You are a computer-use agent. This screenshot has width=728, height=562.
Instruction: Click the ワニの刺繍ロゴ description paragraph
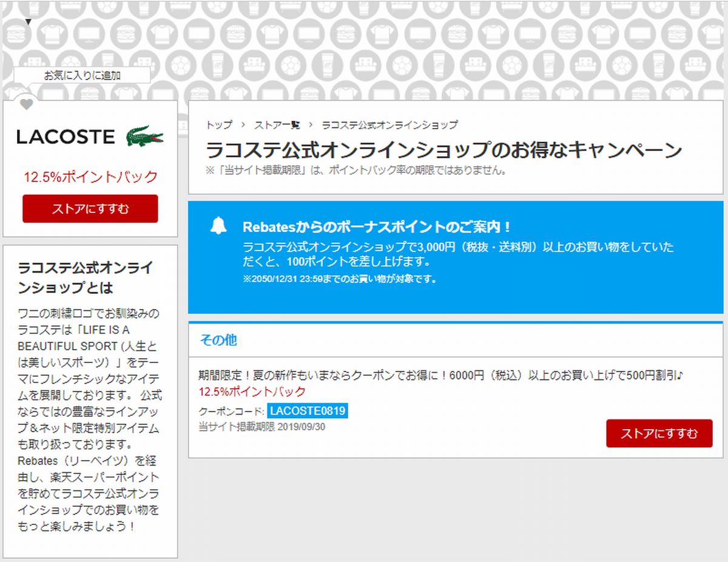(89, 419)
